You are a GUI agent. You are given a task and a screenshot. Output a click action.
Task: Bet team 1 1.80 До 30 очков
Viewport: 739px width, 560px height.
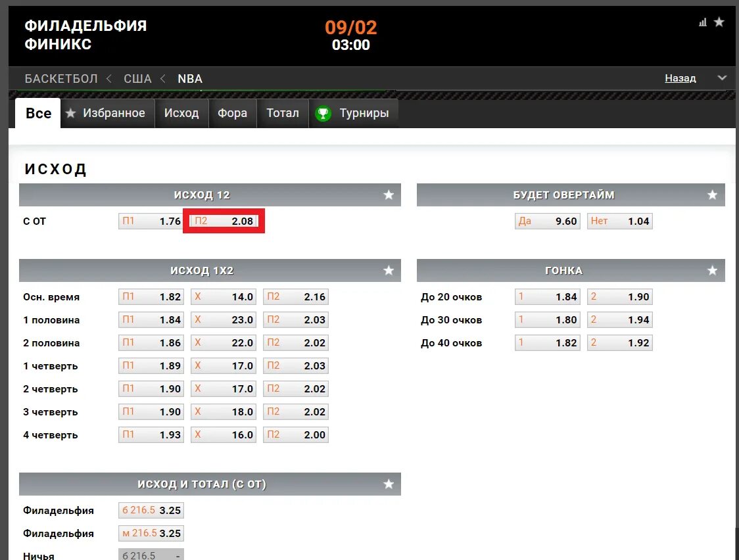[547, 320]
